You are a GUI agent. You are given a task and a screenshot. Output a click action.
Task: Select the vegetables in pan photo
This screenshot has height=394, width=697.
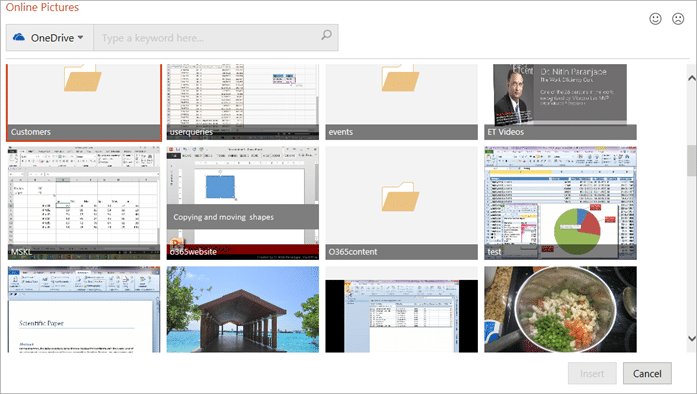(560, 310)
